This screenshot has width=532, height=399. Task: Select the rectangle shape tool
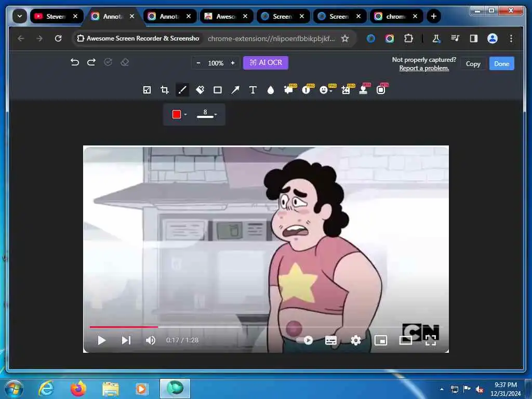tap(218, 90)
